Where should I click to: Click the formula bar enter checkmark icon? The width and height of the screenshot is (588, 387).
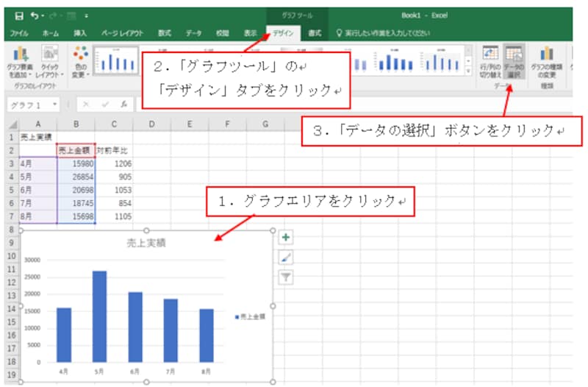click(x=105, y=104)
